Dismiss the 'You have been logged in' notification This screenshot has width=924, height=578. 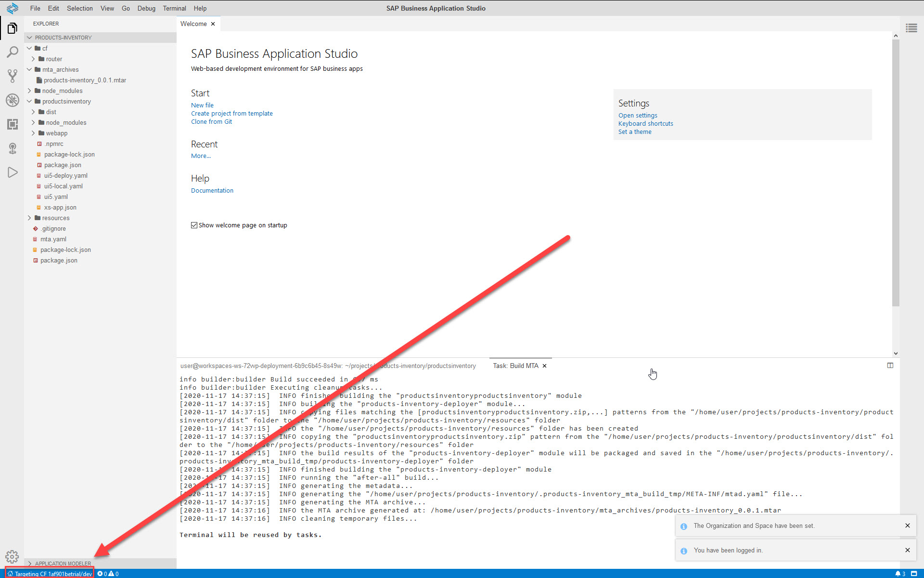pyautogui.click(x=908, y=550)
